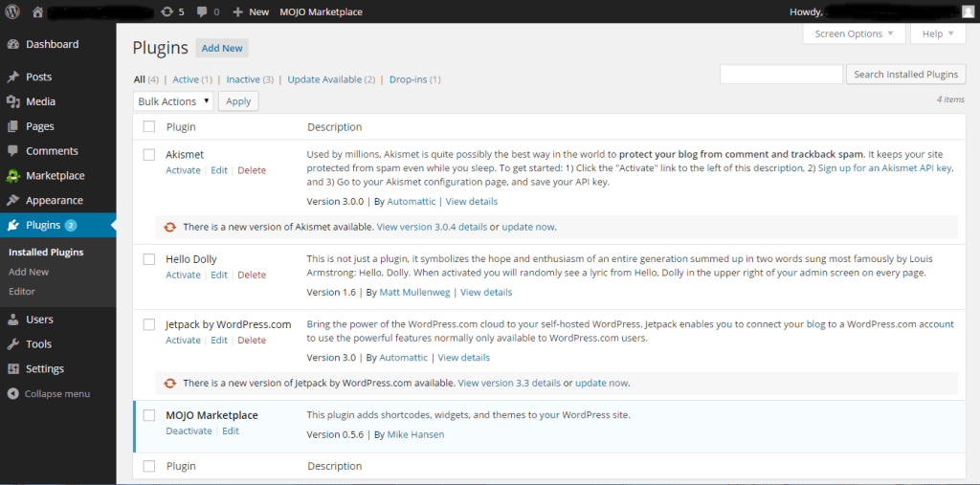Image resolution: width=980 pixels, height=485 pixels.
Task: Click the plugin search input field
Action: click(781, 75)
